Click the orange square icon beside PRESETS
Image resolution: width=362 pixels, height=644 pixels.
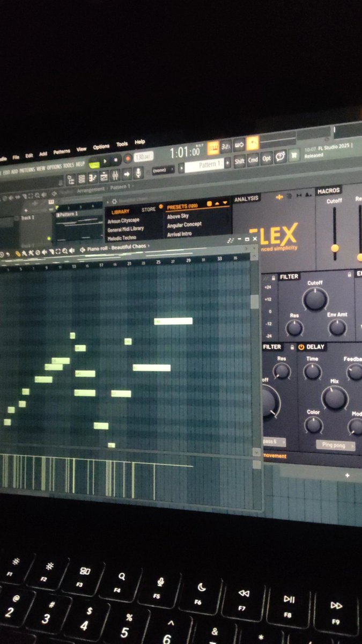click(x=209, y=204)
